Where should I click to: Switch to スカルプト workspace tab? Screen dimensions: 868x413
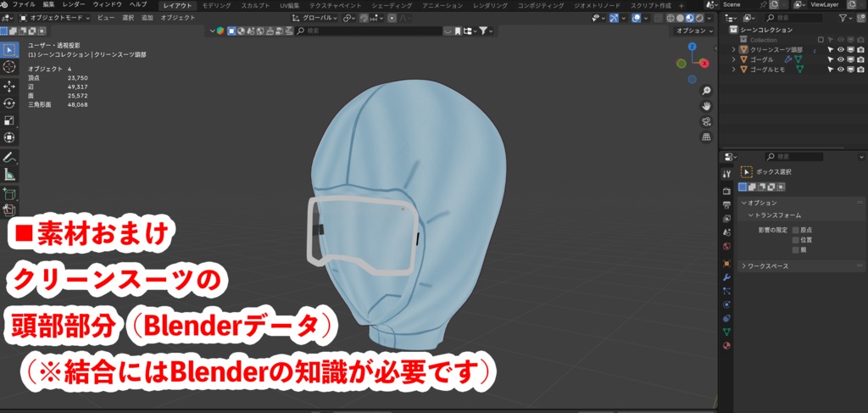255,6
